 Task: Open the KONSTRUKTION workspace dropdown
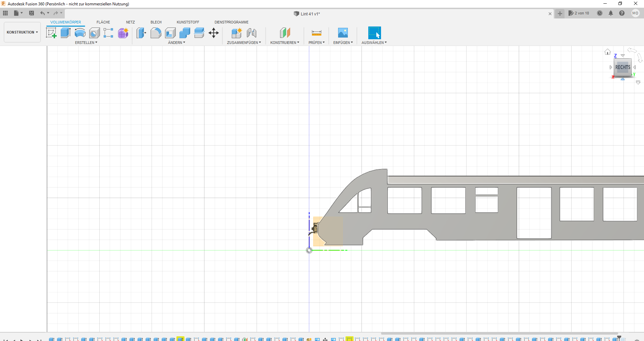(22, 32)
